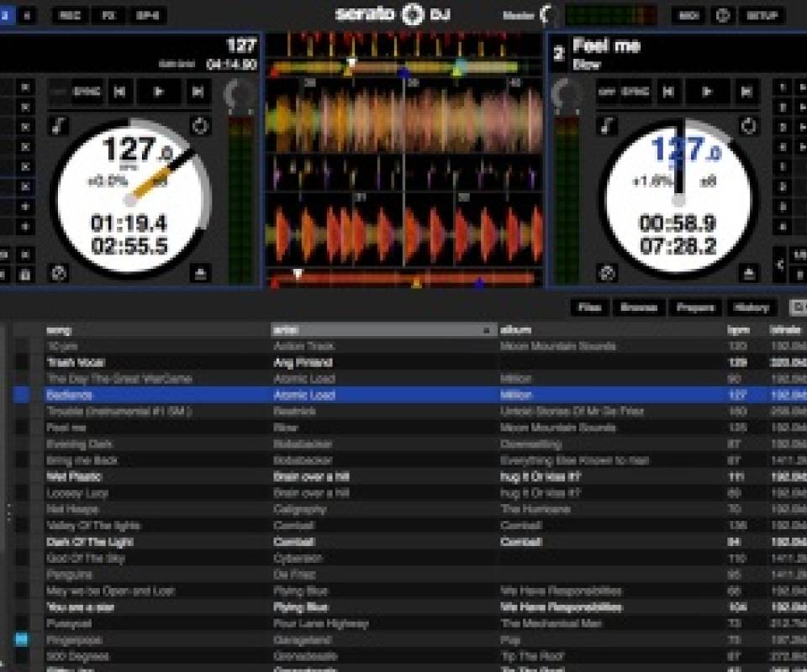Toggle the REC recording panel

pyautogui.click(x=70, y=15)
